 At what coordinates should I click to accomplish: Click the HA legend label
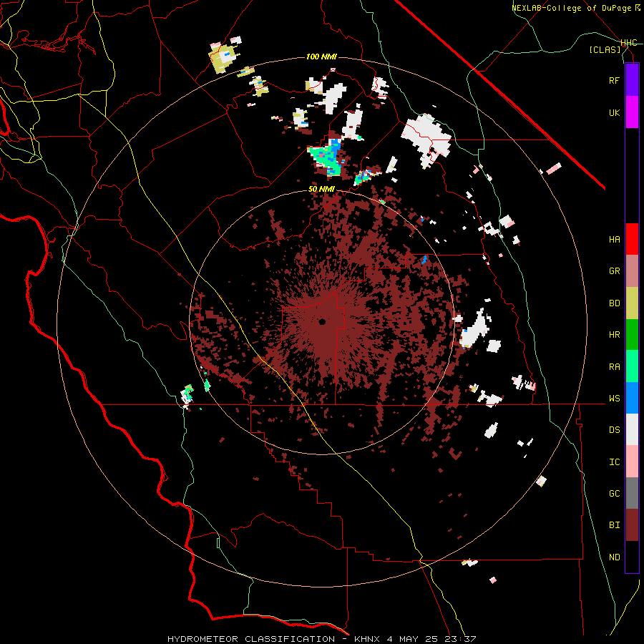pos(614,239)
